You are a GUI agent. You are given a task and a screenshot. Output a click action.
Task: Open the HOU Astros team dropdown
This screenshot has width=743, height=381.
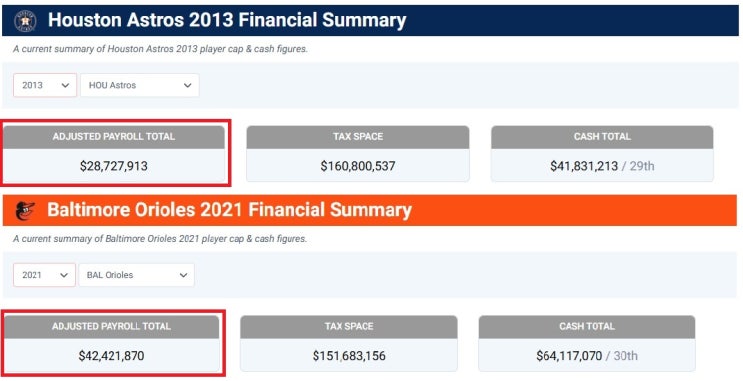point(140,85)
